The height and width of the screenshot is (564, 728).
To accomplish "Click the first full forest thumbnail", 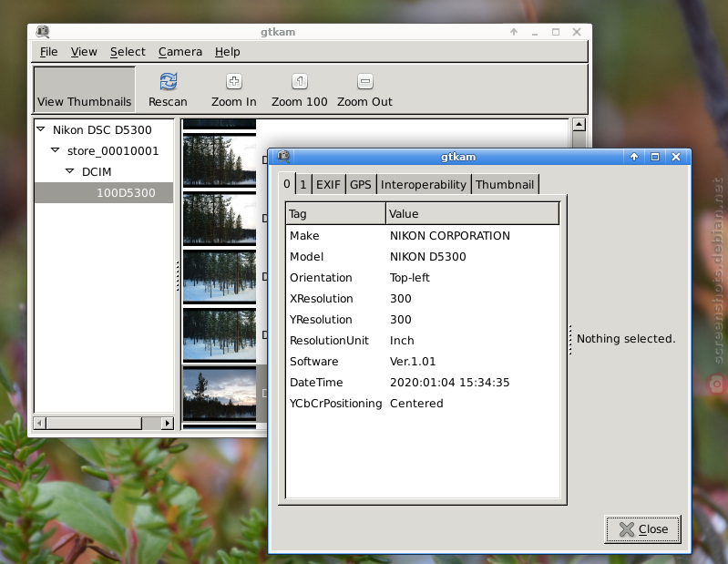I will 220,160.
